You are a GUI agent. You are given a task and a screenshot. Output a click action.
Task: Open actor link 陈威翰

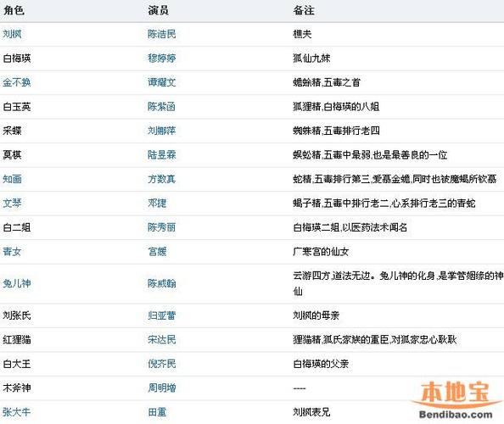click(162, 283)
